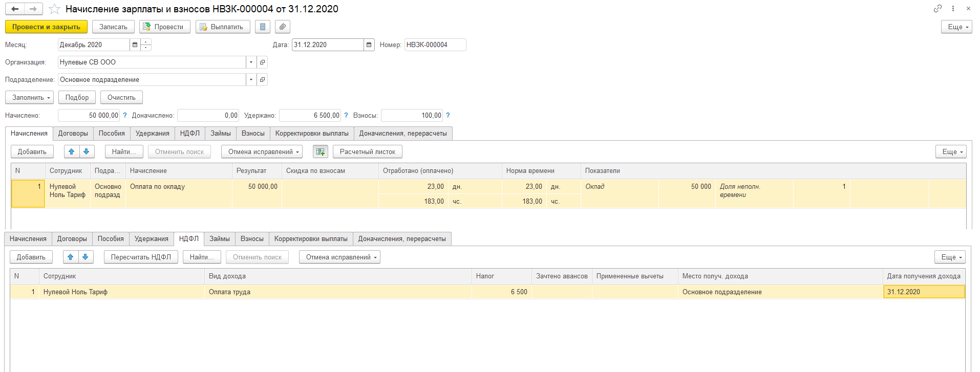Click Сотрудник column header in НДФЛ table
This screenshot has width=980, height=372.
[x=122, y=276]
